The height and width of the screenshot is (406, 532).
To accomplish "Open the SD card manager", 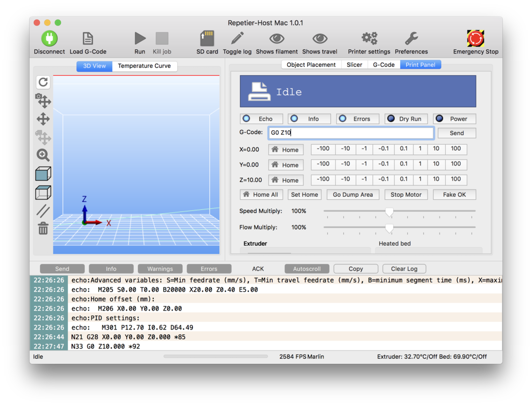I will tap(207, 38).
